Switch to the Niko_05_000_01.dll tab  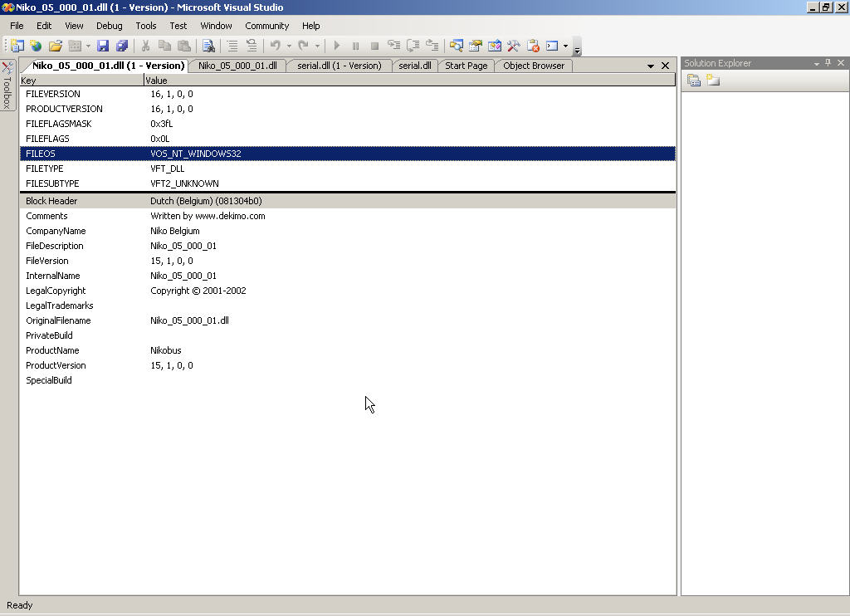pyautogui.click(x=237, y=66)
